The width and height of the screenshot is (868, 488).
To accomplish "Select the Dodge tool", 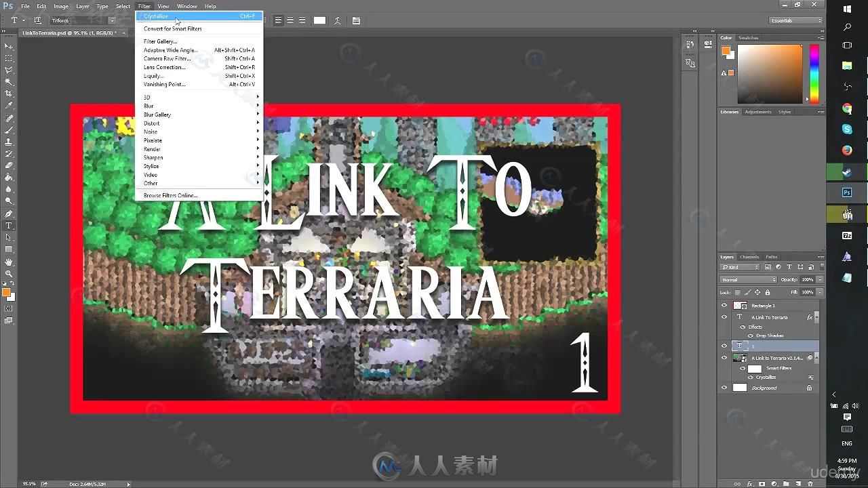I will click(x=9, y=201).
